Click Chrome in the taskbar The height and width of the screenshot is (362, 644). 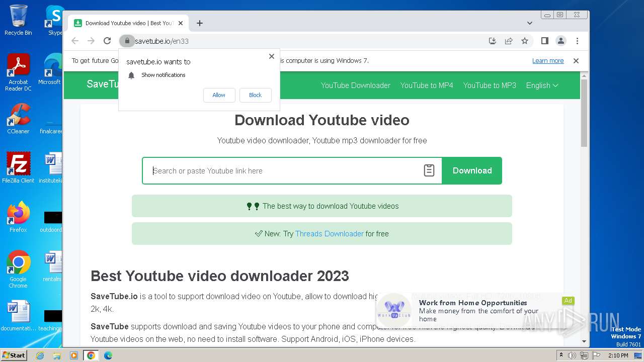[x=91, y=355]
